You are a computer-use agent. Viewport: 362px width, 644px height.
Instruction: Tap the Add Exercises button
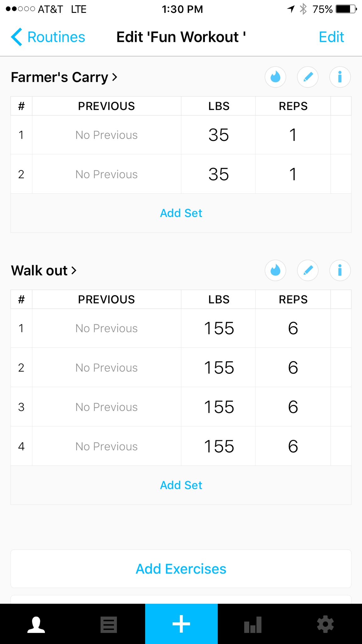click(181, 569)
